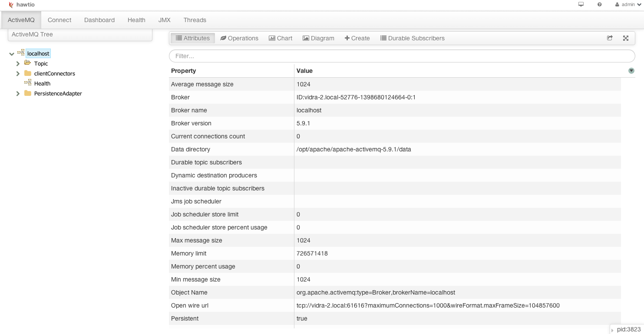Select the Broker name property

189,110
